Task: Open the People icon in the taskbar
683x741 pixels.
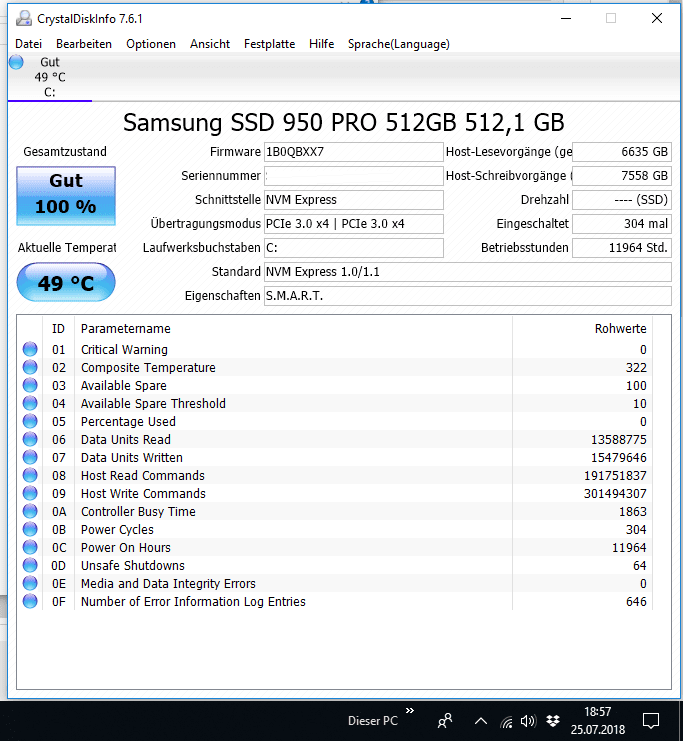Action: coord(445,721)
